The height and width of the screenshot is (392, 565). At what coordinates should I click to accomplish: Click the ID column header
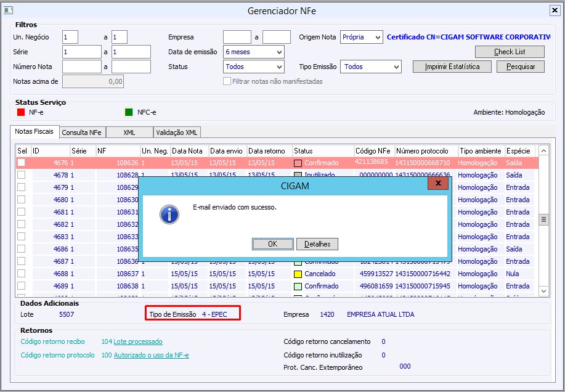pyautogui.click(x=51, y=151)
